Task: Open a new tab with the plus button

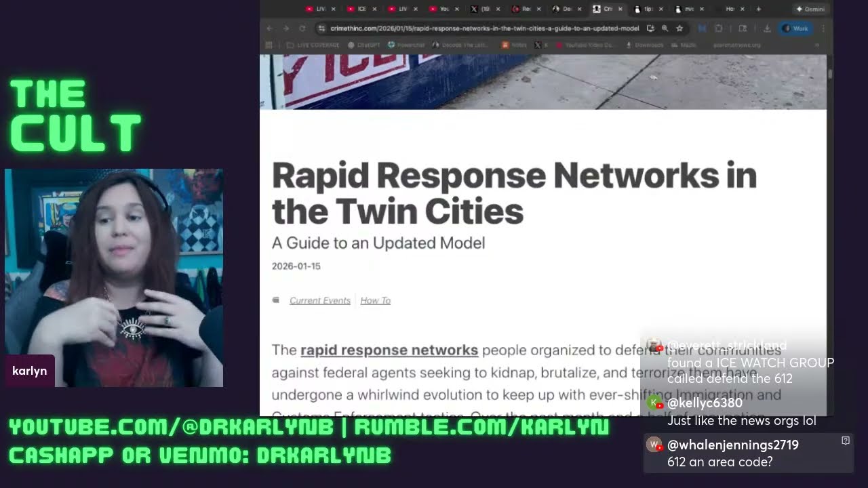Action: pyautogui.click(x=758, y=9)
